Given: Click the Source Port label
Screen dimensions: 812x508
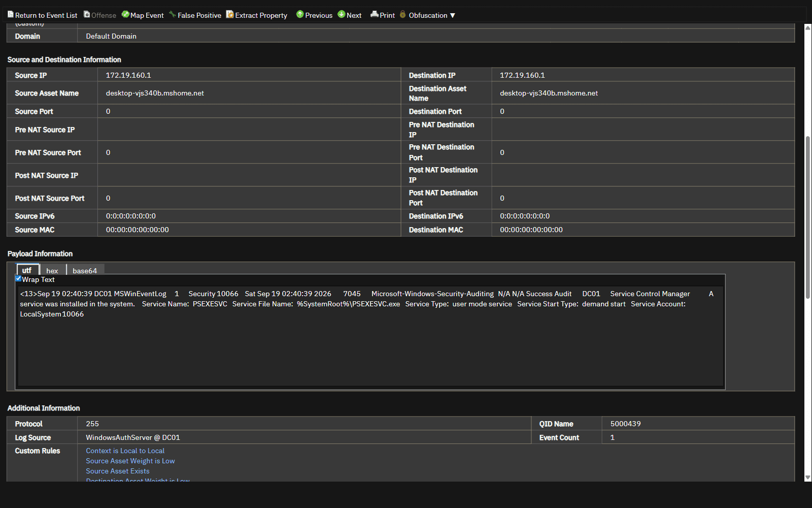Looking at the screenshot, I should click(x=34, y=111).
